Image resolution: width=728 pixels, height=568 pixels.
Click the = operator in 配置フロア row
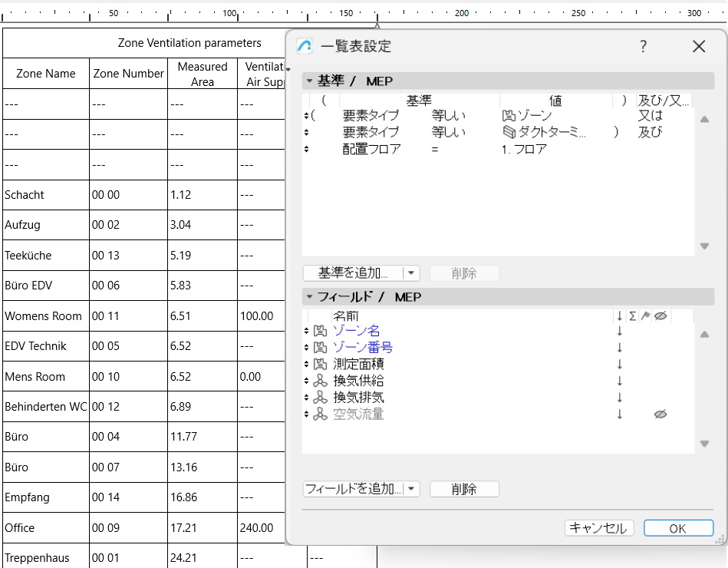click(435, 150)
